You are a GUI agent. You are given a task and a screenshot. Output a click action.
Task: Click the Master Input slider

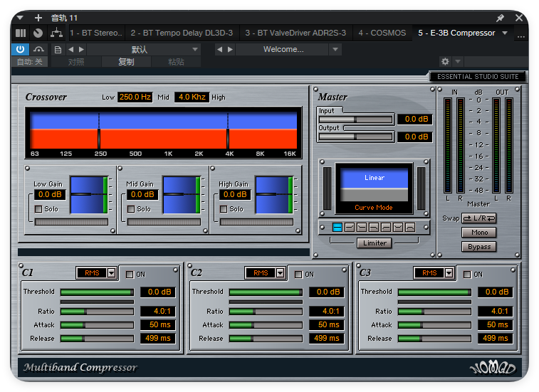[355, 120]
